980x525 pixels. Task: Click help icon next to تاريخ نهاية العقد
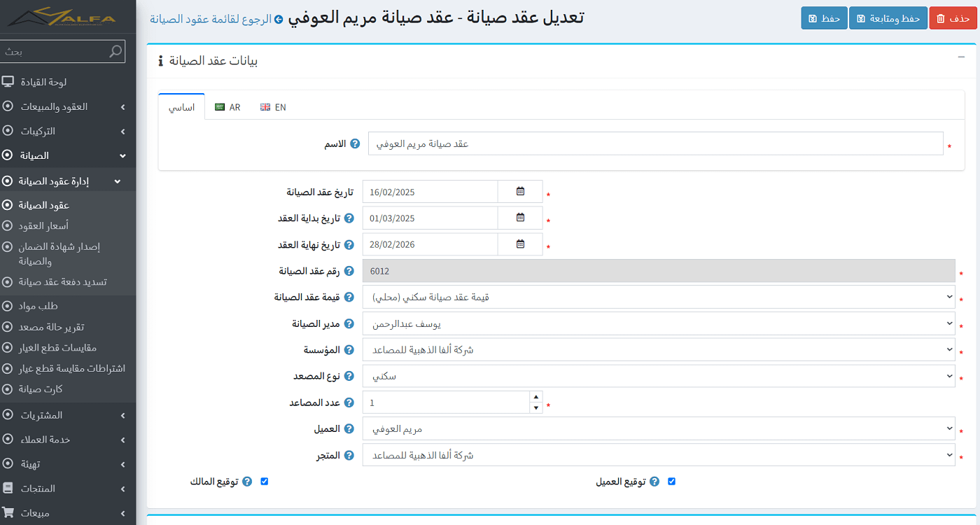click(x=349, y=245)
